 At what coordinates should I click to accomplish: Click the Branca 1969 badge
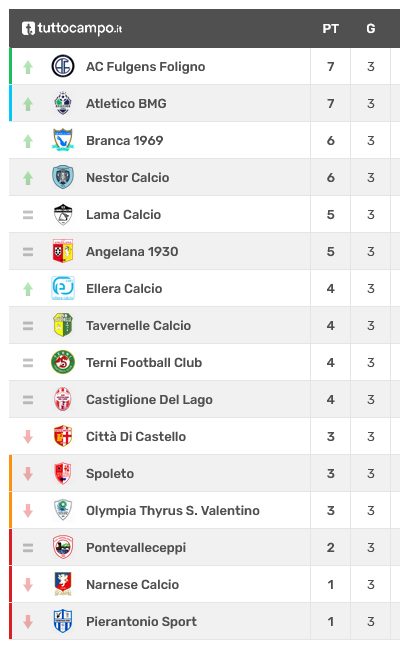(63, 140)
